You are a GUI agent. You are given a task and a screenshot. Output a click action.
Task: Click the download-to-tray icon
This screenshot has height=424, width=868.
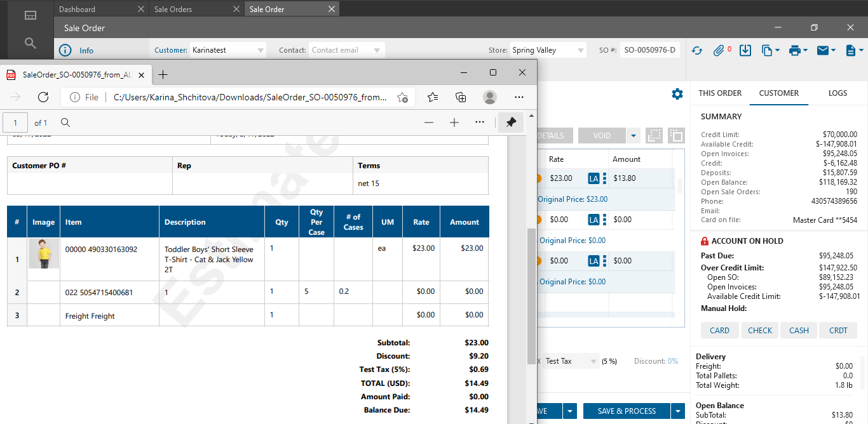pyautogui.click(x=746, y=50)
